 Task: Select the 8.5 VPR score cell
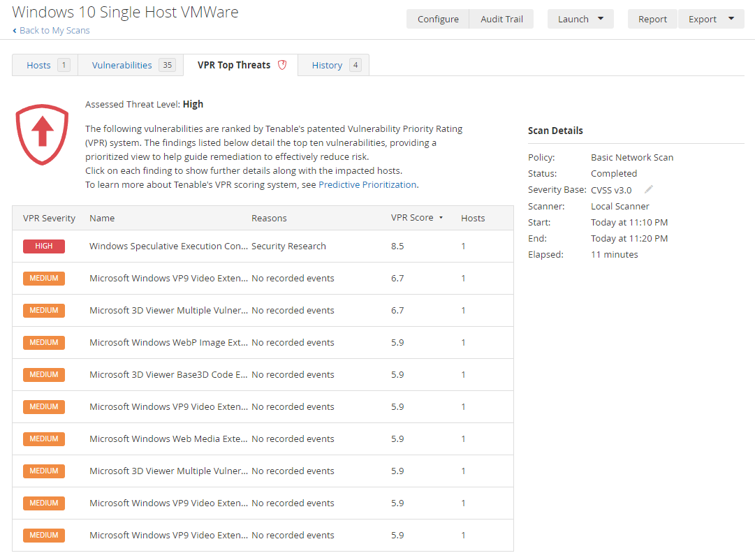point(397,246)
